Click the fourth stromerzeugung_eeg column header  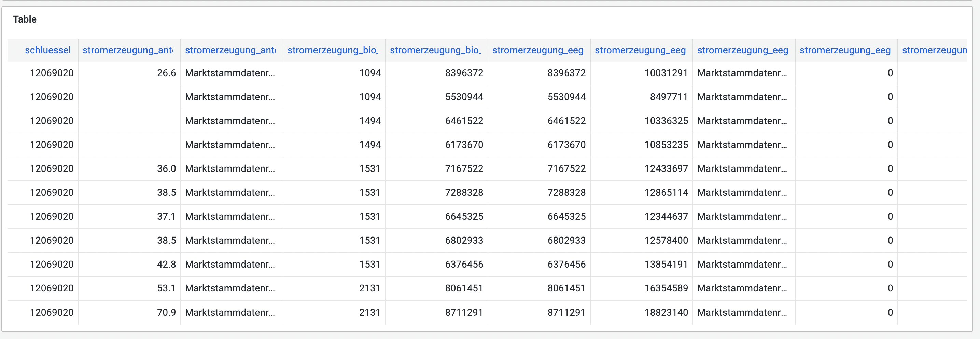tap(844, 50)
